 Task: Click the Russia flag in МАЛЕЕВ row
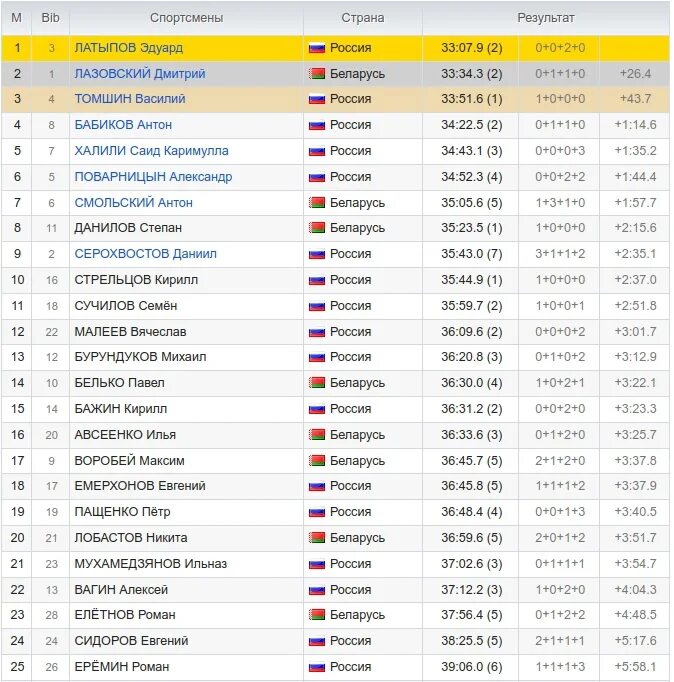317,332
